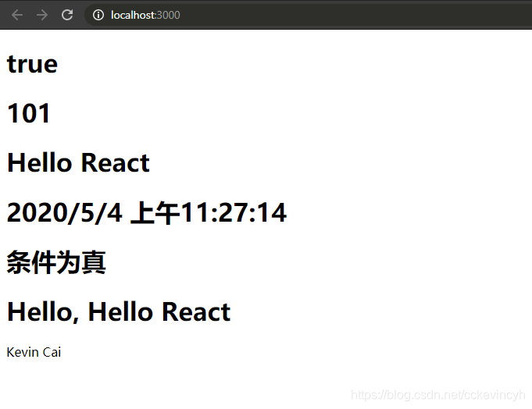This screenshot has height=409, width=532.
Task: Go back with the browser back arrow
Action: coord(17,15)
